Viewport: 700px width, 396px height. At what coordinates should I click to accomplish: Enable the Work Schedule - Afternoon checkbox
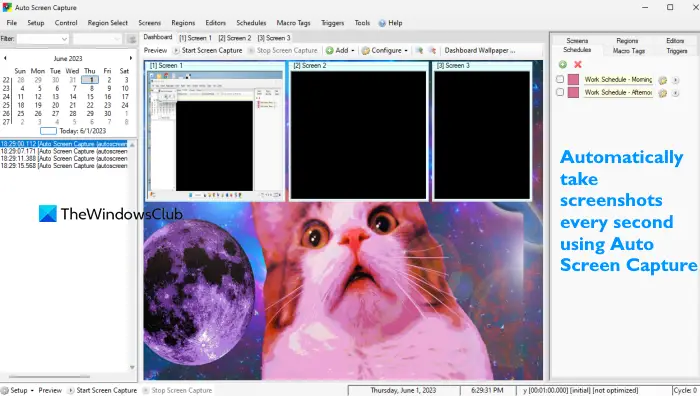(x=560, y=92)
